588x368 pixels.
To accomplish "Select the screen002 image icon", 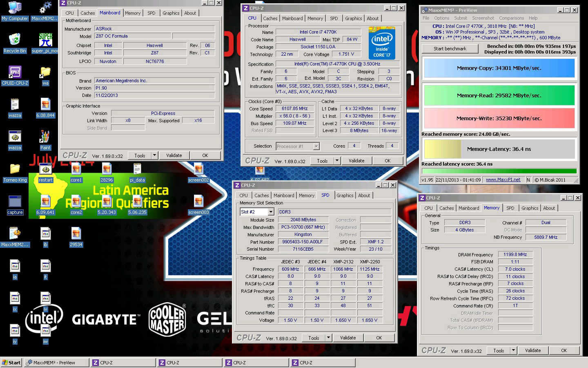I will coord(198,172).
